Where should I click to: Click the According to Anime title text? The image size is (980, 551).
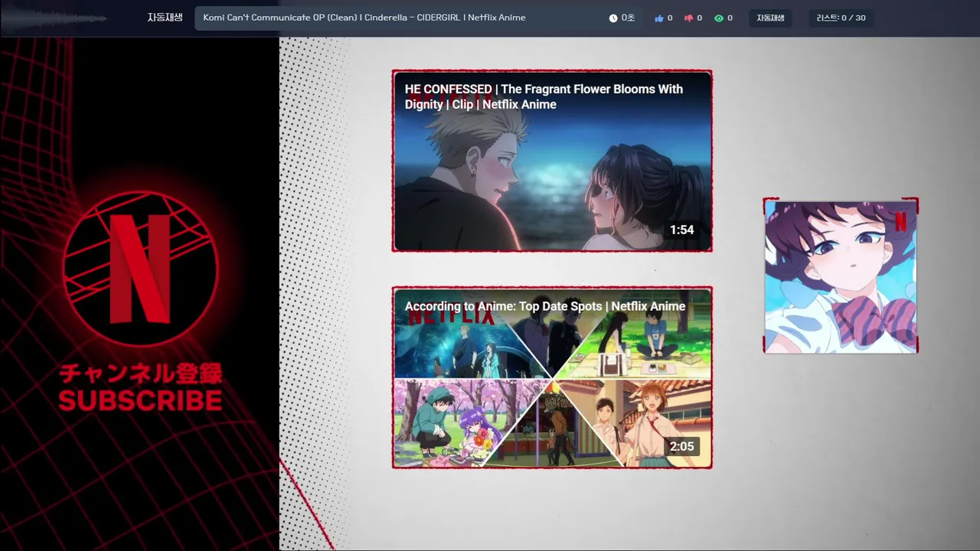pos(545,306)
